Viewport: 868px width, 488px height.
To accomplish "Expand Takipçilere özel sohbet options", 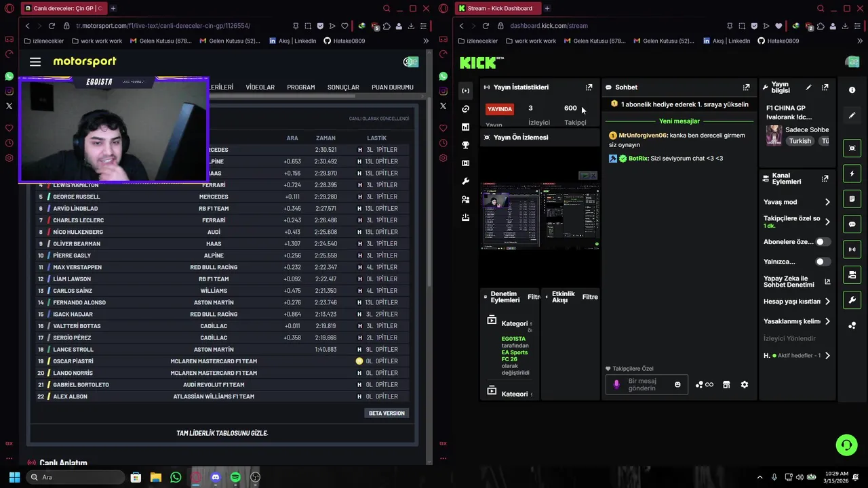I will 827,222.
